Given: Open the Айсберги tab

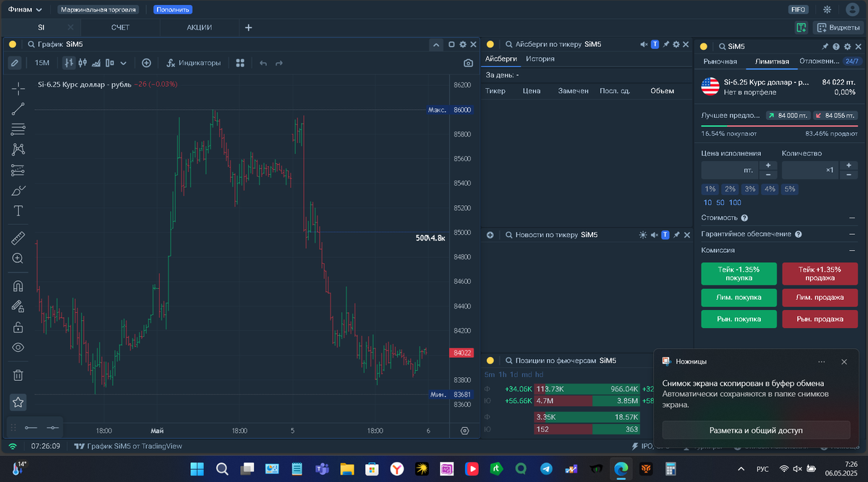Looking at the screenshot, I should [501, 59].
